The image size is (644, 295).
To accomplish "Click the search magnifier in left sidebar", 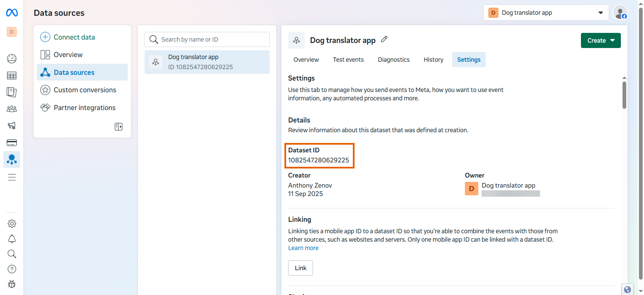I will point(12,254).
